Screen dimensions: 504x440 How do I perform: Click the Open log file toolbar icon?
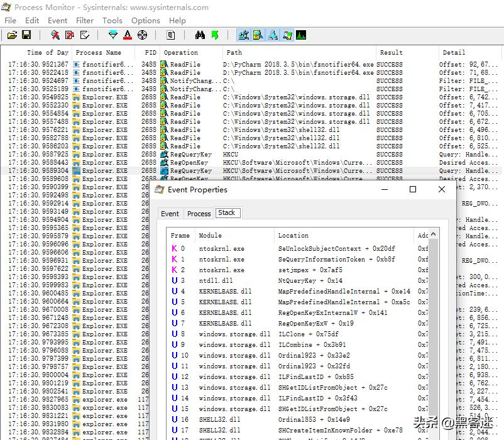(12, 35)
